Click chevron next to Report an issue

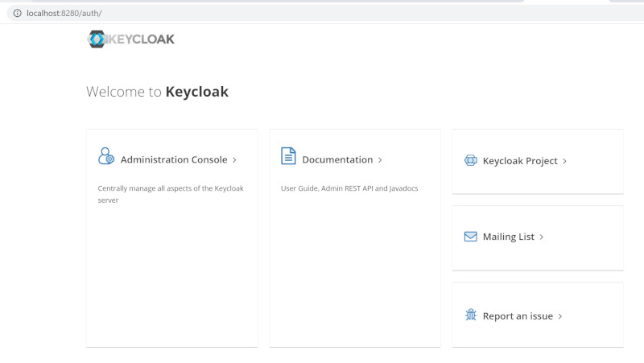560,316
